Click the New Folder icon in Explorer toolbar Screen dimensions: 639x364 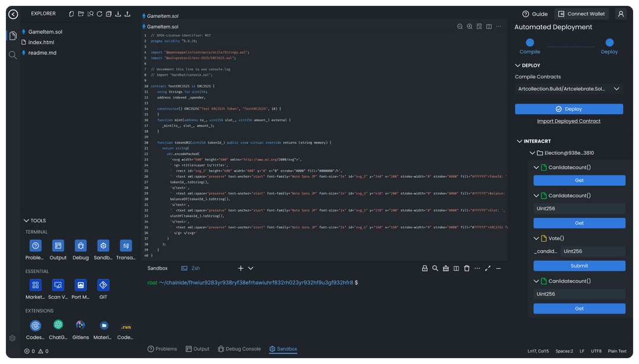[x=81, y=14]
